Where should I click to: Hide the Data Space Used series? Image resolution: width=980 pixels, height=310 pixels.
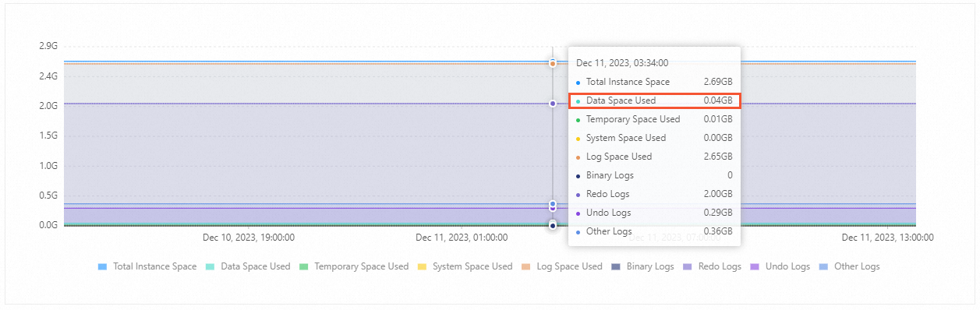click(x=248, y=266)
